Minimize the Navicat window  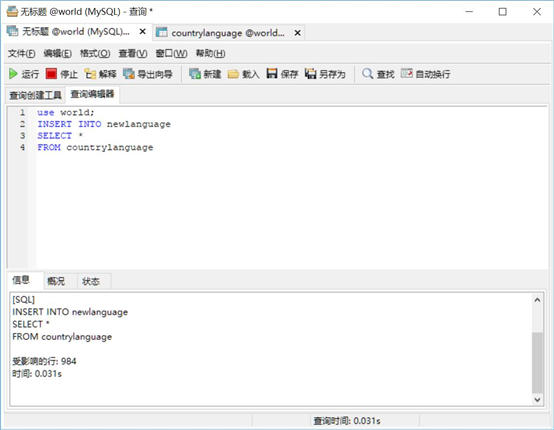point(469,12)
